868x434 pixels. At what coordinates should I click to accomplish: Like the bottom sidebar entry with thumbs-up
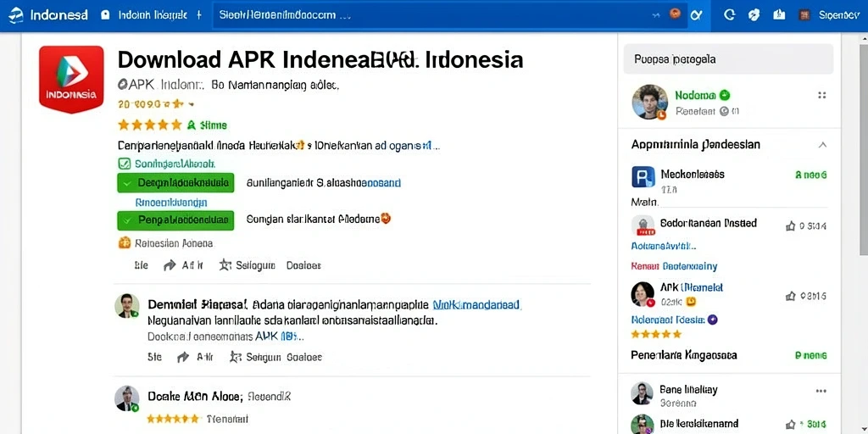[x=791, y=426]
